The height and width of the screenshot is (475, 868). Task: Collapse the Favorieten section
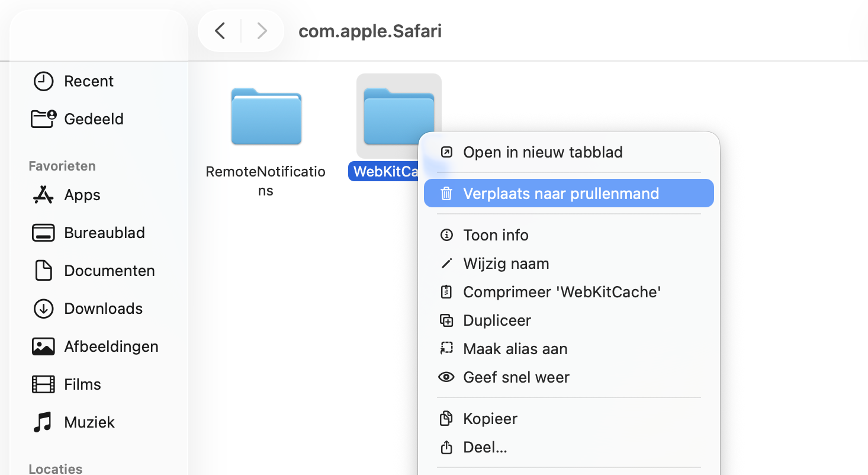(62, 166)
